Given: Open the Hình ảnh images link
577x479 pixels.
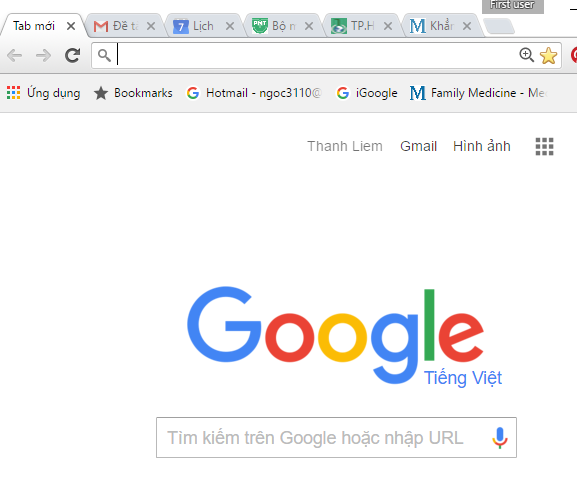Looking at the screenshot, I should [x=482, y=146].
